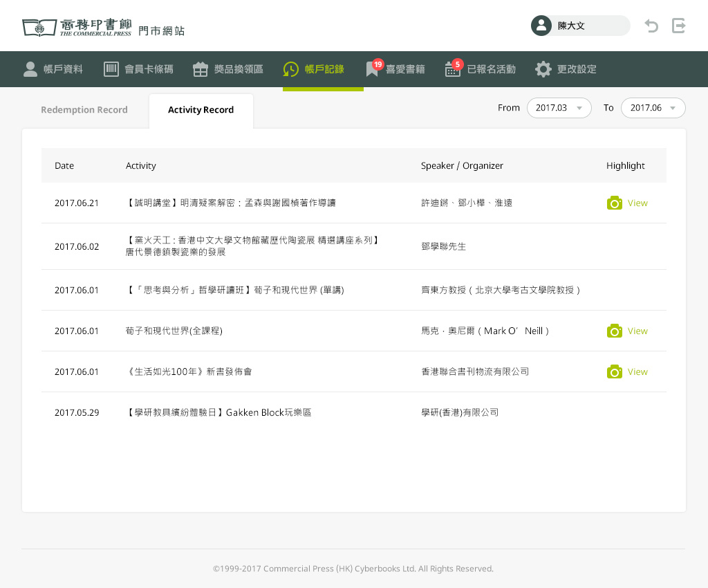Click camera icon for 2017.06.21 activity
The height and width of the screenshot is (588, 708).
[x=614, y=203]
